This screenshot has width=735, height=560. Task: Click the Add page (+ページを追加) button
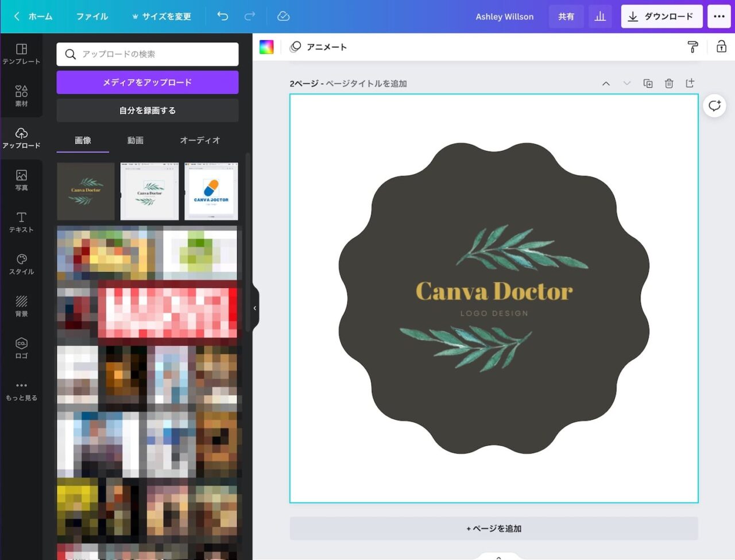(494, 528)
